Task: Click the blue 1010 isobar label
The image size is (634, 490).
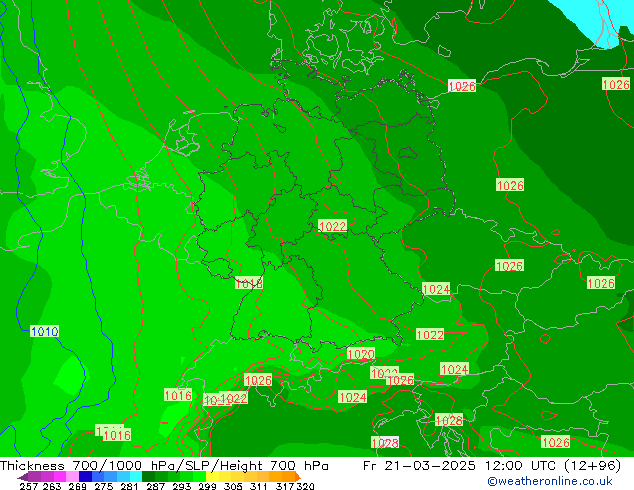Action: coord(44,332)
